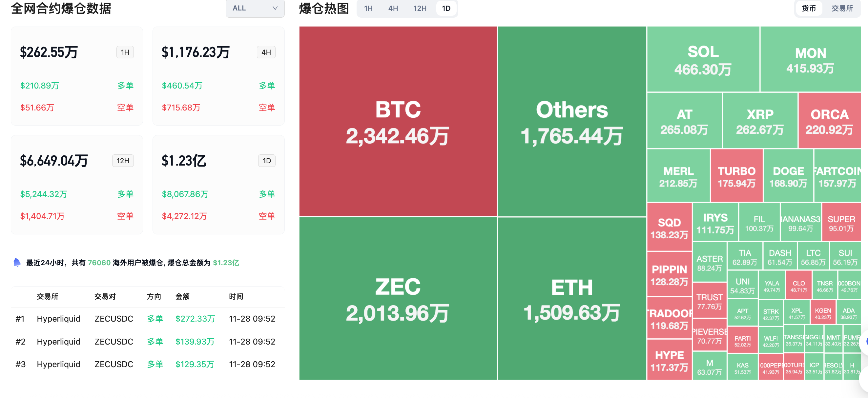Click the 12H badge on liquidation card
The width and height of the screenshot is (868, 398).
(x=123, y=161)
